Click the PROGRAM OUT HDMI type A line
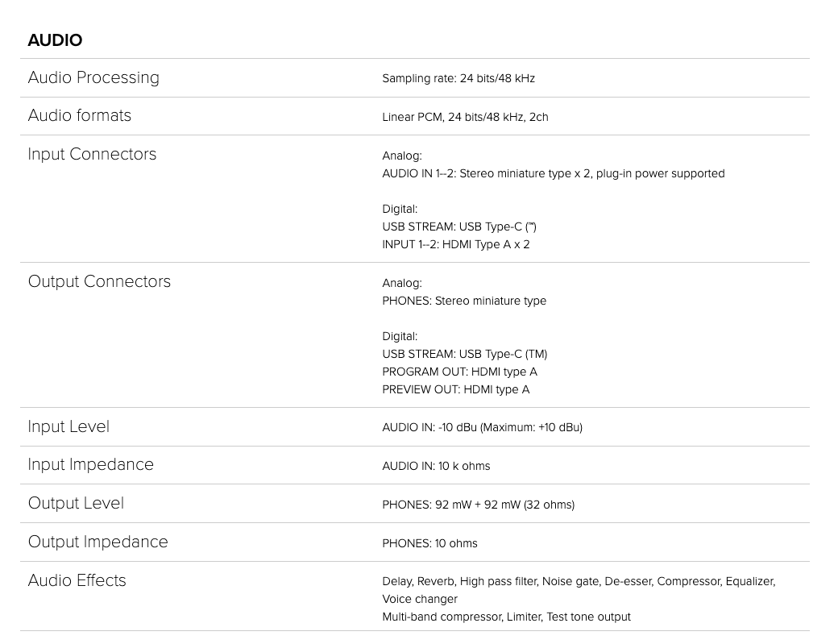838x644 pixels. pos(459,372)
